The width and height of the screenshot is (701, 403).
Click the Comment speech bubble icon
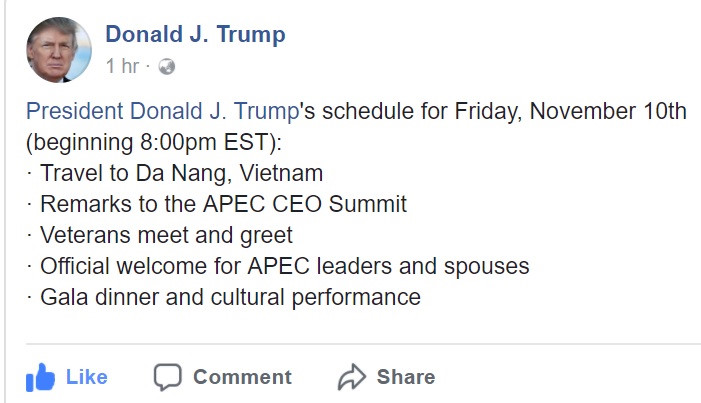pos(167,377)
